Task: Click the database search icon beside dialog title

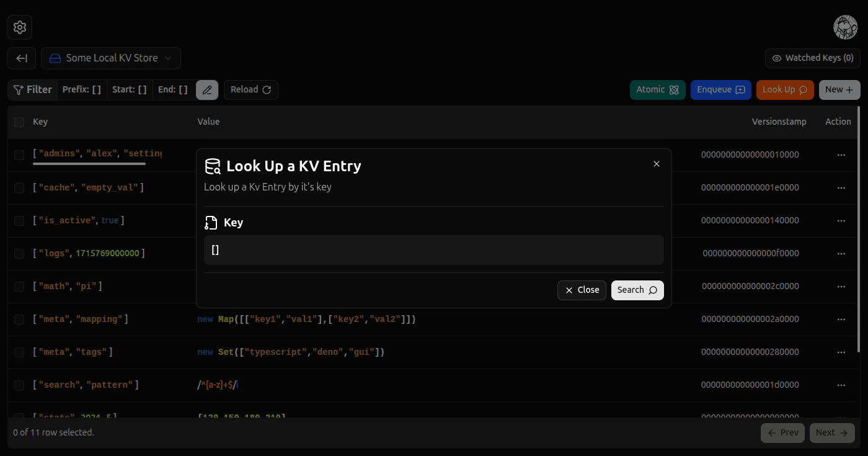Action: pos(213,166)
